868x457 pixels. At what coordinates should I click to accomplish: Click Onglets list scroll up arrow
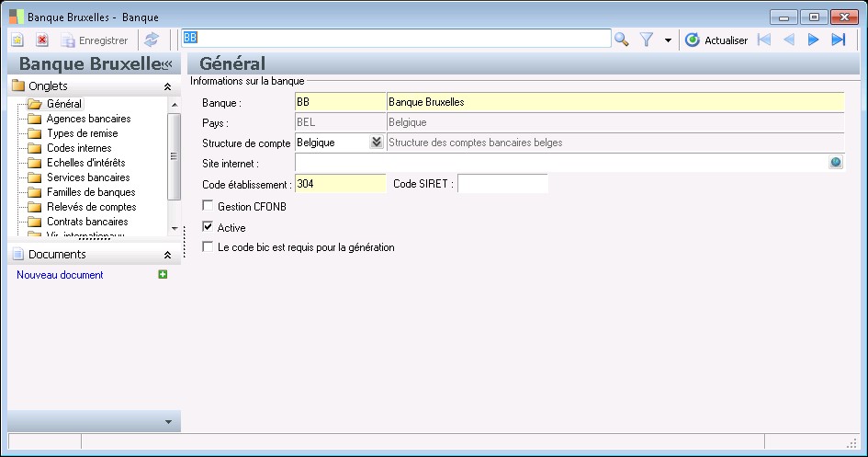(x=175, y=104)
